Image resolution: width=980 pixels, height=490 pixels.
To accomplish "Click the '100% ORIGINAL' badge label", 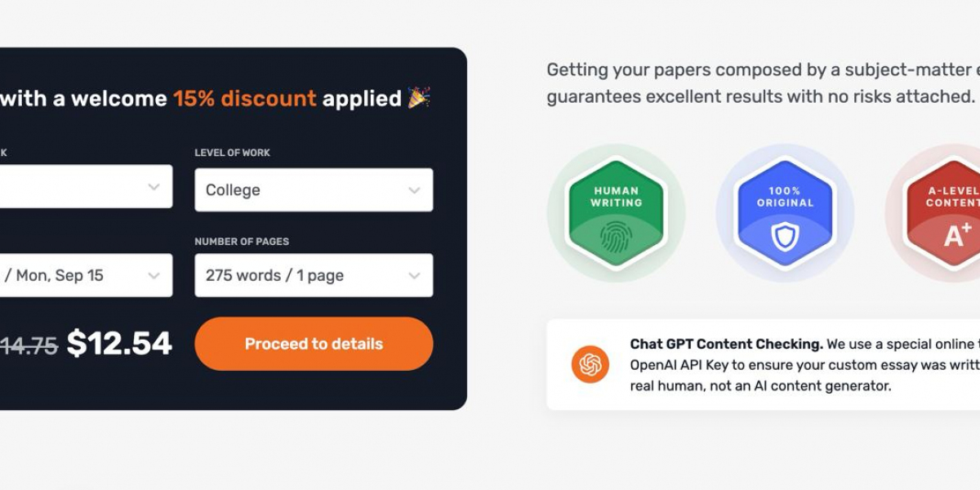I will [x=785, y=197].
